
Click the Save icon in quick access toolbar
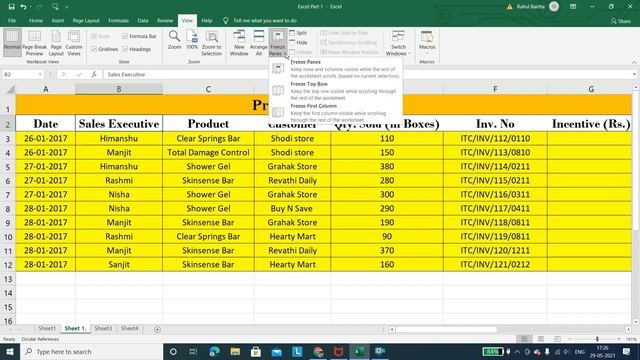coord(11,7)
